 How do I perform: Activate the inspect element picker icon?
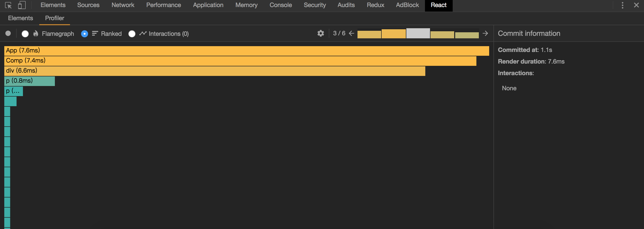[x=8, y=5]
